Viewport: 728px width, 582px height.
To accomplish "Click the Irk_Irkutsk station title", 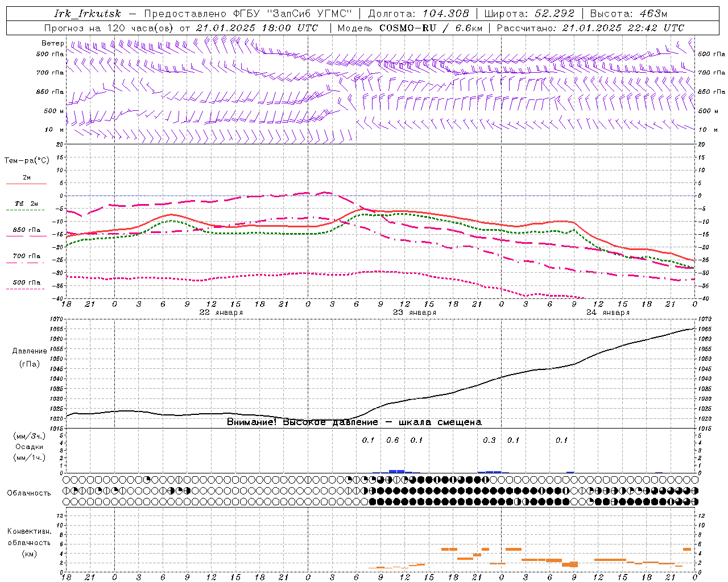I will [x=88, y=14].
